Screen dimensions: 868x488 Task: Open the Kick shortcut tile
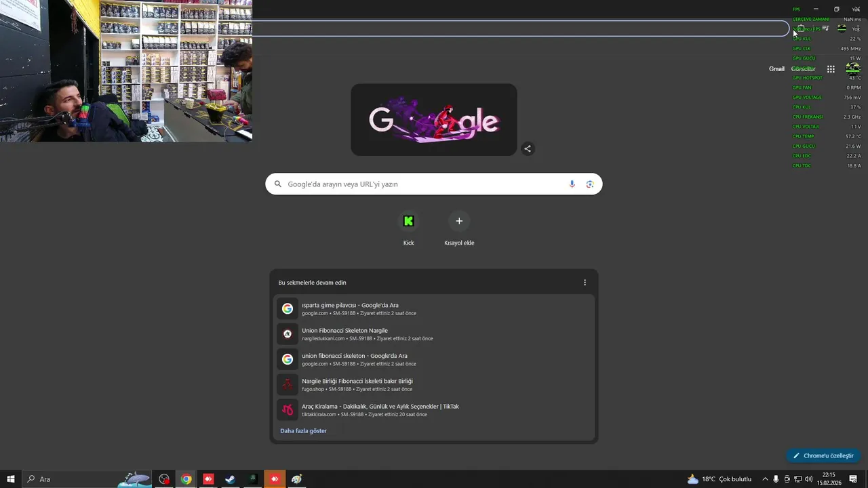(x=408, y=229)
